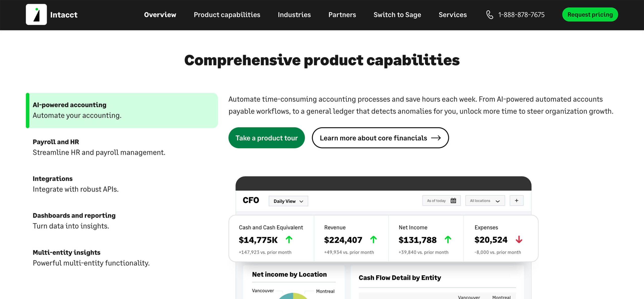Click the up arrow next to Net Income value
The image size is (644, 299).
[x=448, y=240]
